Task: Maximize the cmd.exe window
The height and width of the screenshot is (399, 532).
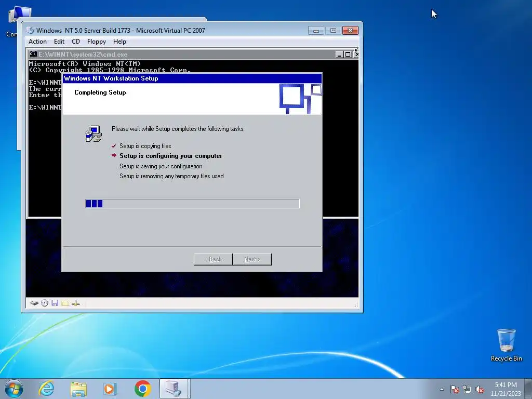Action: click(x=348, y=54)
